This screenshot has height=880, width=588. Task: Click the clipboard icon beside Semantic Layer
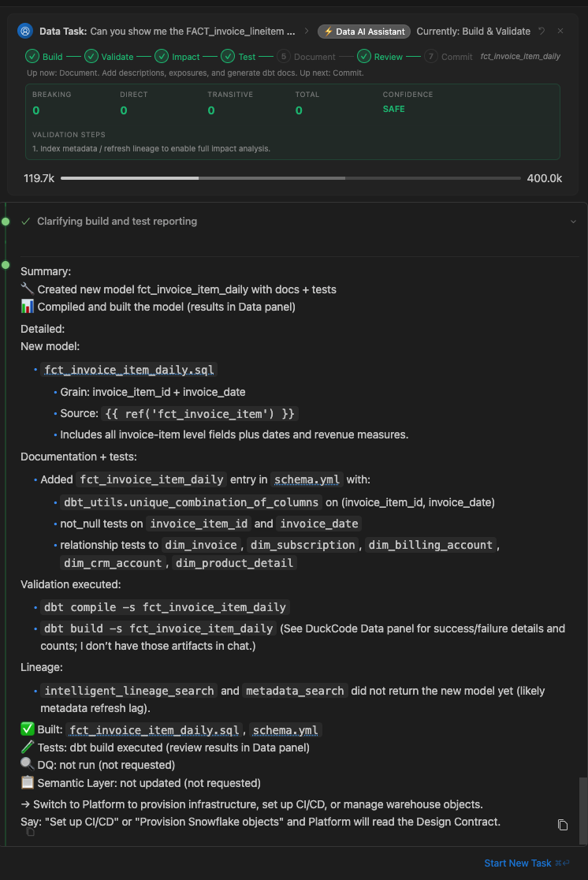click(x=25, y=782)
